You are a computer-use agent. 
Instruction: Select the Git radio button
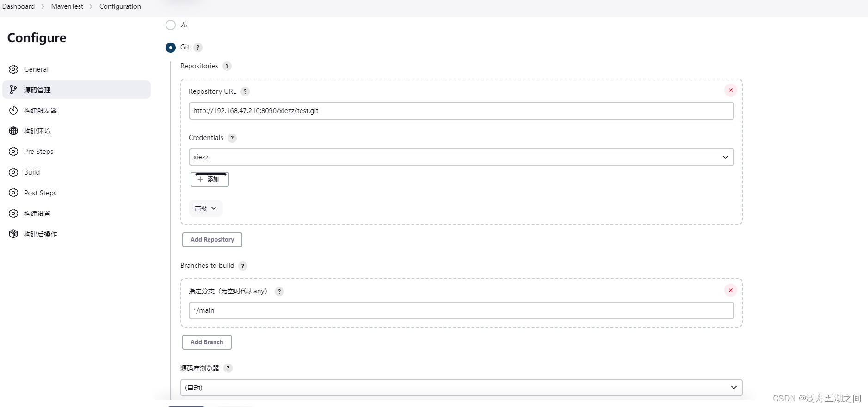[x=171, y=48]
